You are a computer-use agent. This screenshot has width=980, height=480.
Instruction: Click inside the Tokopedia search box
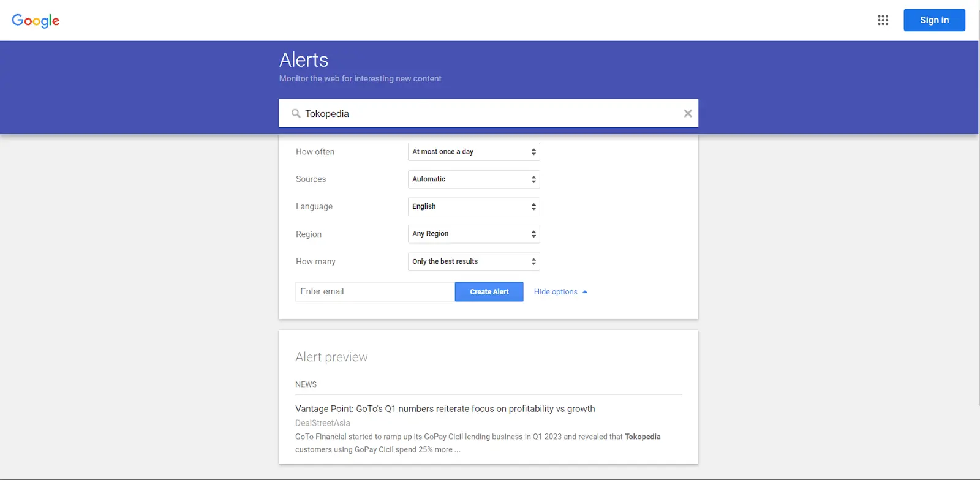[x=490, y=113]
